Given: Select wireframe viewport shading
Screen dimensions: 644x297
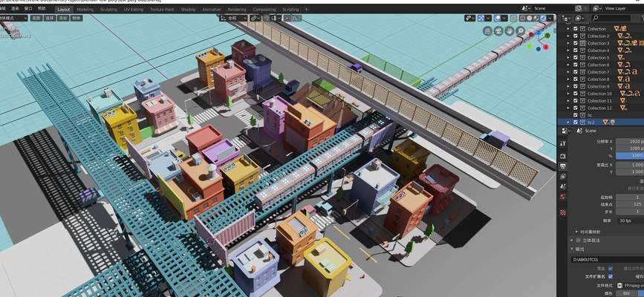Looking at the screenshot, I should tap(523, 18).
